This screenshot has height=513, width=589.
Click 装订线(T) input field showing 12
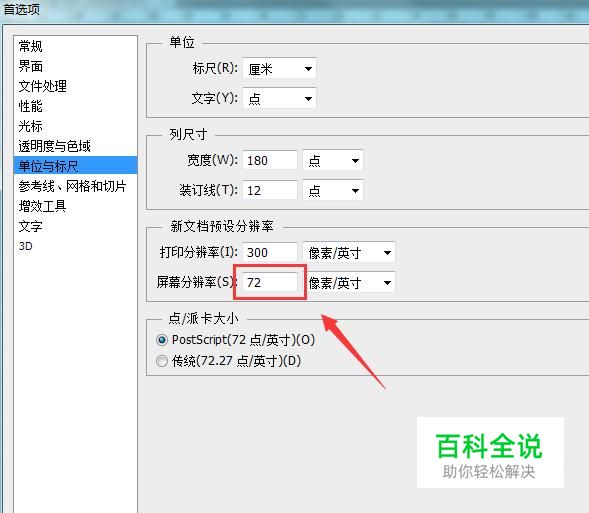point(270,190)
